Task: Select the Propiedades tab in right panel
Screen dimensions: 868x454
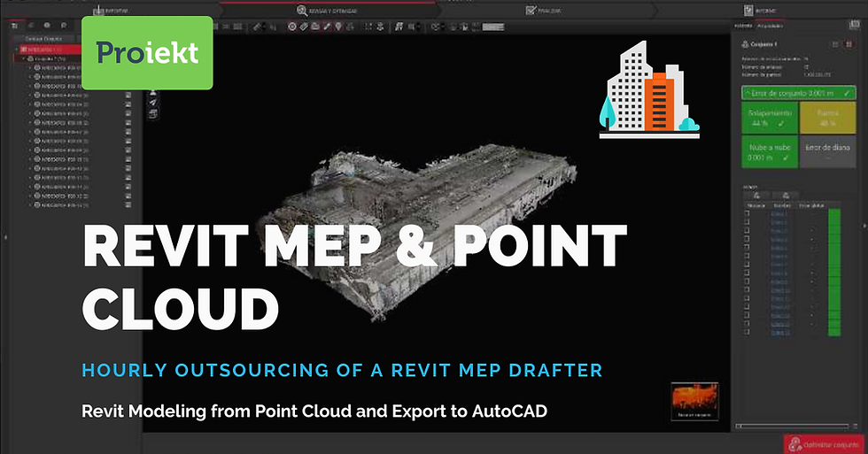Action: pyautogui.click(x=770, y=26)
